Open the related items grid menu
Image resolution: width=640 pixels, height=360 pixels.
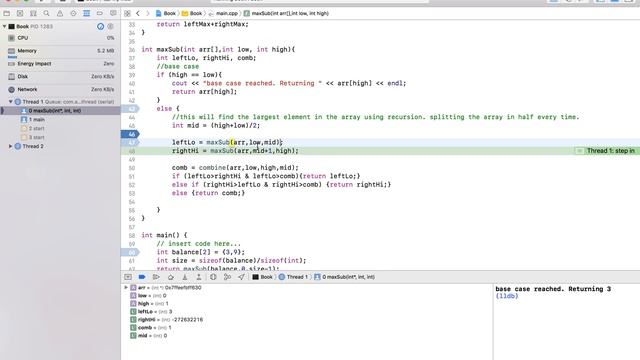(127, 13)
